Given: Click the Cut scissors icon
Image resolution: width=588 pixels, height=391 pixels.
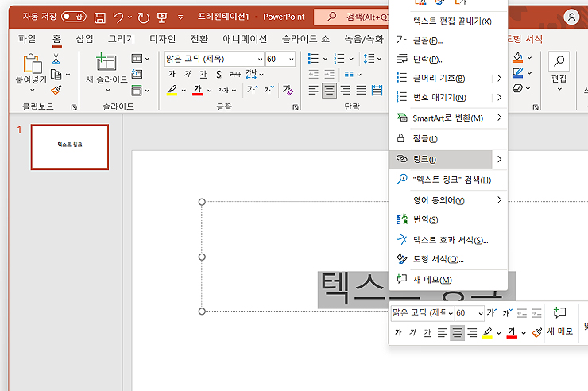Looking at the screenshot, I should click(56, 59).
